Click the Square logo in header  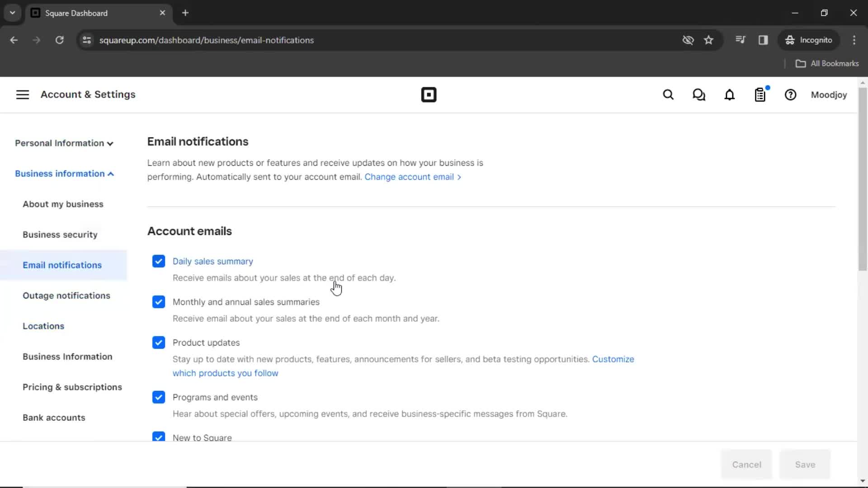click(x=429, y=95)
